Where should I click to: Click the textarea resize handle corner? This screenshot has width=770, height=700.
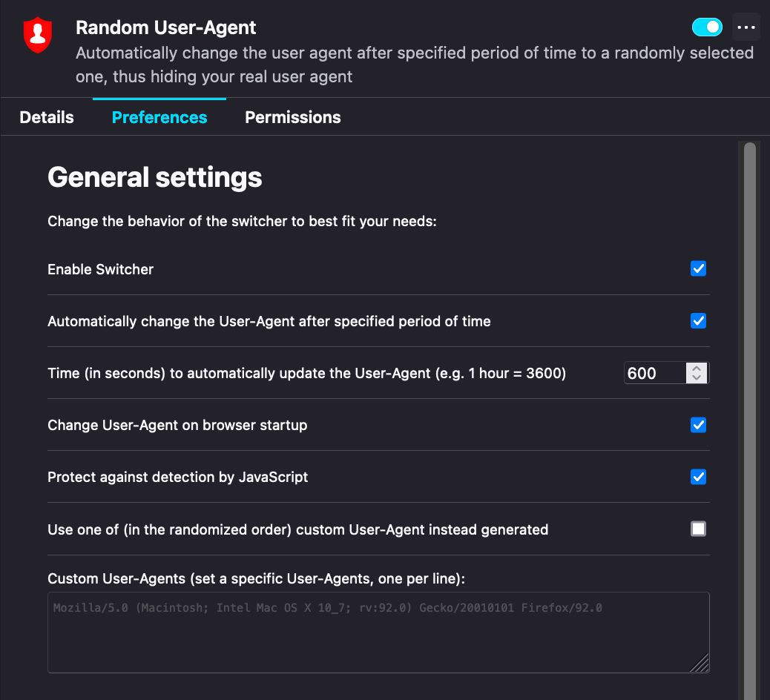[701, 664]
